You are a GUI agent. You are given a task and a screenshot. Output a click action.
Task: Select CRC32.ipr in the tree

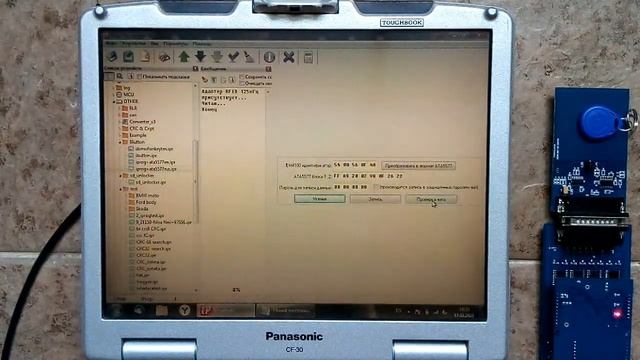(x=147, y=255)
